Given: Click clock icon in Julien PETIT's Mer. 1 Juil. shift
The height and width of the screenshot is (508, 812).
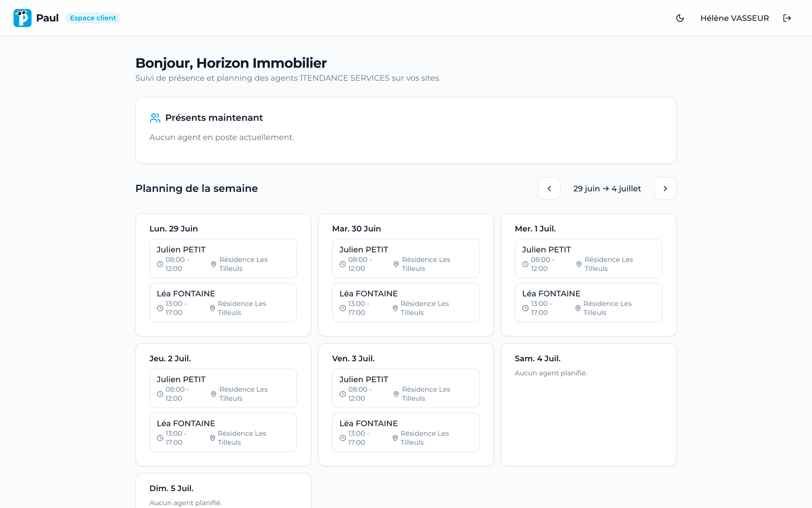Looking at the screenshot, I should 525,264.
